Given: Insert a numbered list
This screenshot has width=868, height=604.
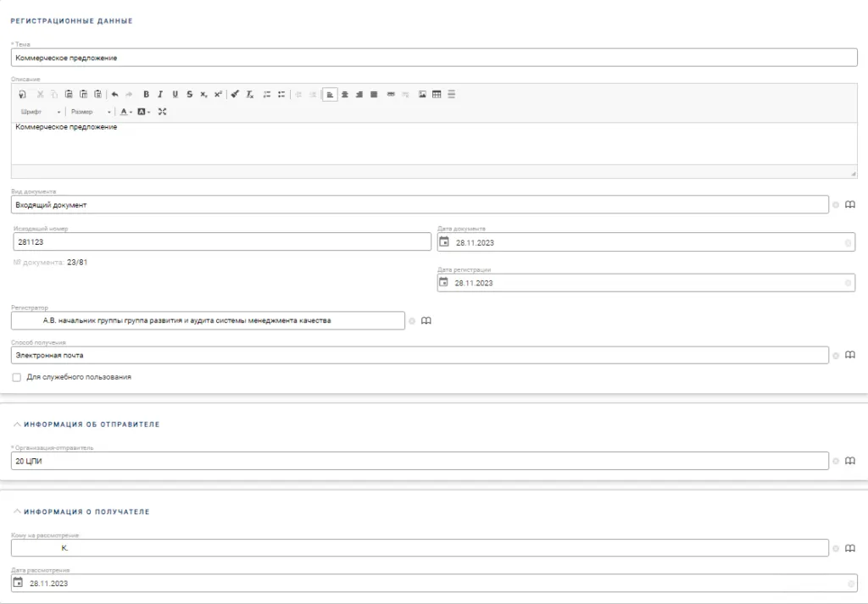Looking at the screenshot, I should coord(267,94).
